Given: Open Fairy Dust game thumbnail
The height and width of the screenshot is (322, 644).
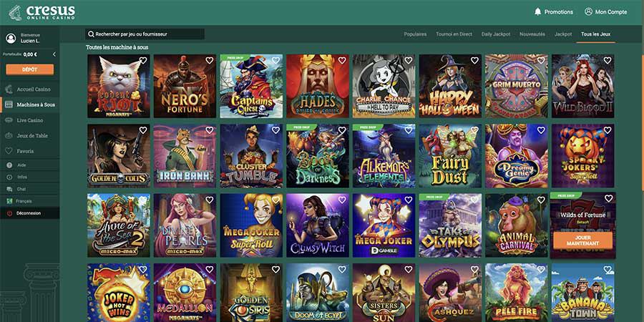Looking at the screenshot, I should [x=450, y=156].
